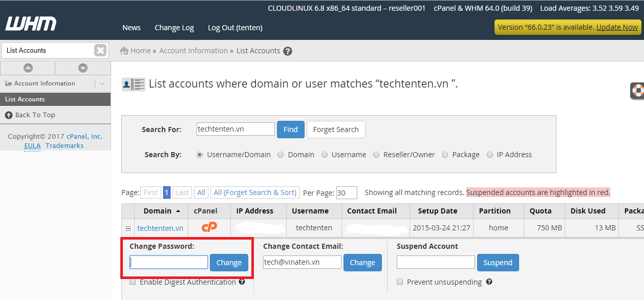The image size is (644, 300).
Task: Click the Suspend button
Action: click(x=498, y=263)
